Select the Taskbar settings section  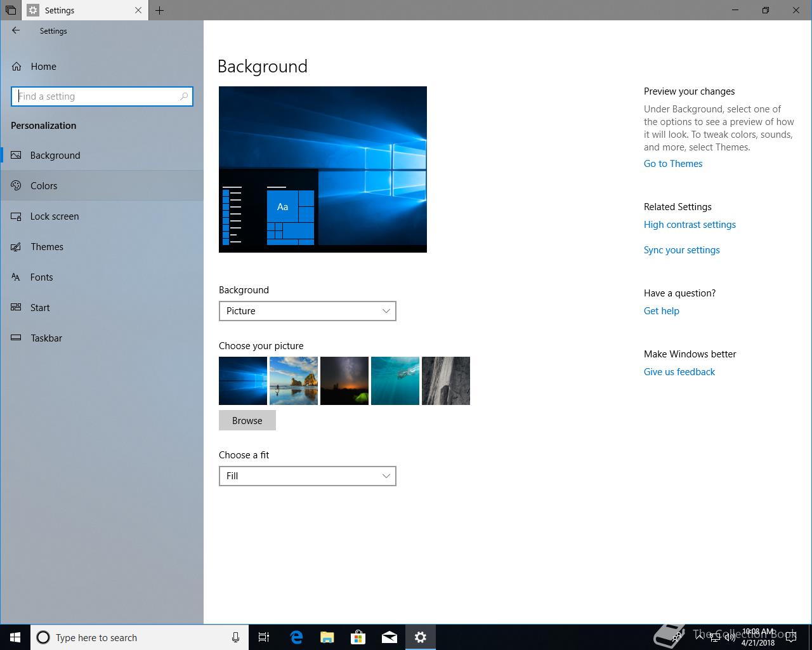(x=46, y=338)
